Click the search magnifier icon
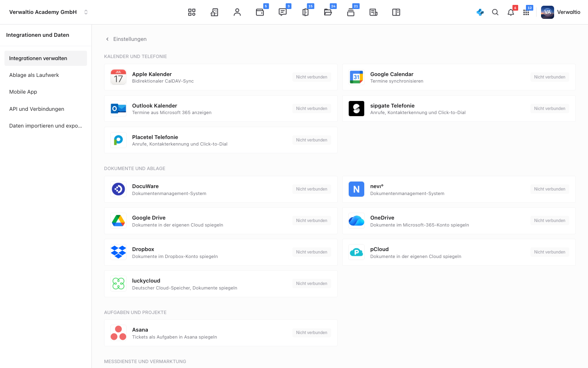The height and width of the screenshot is (368, 588). (x=495, y=12)
